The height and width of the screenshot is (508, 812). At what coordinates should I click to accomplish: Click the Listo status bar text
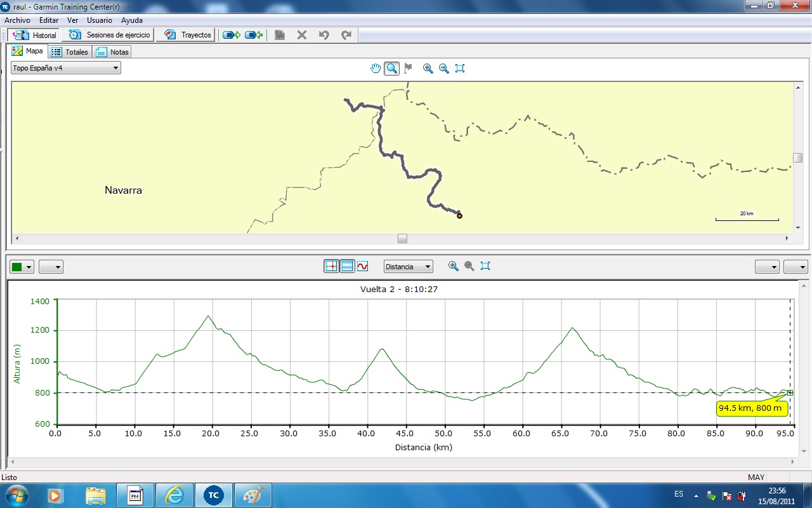(x=10, y=477)
